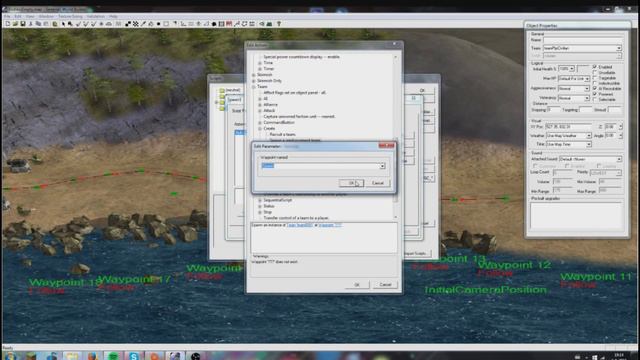640x360 pixels.
Task: Click the black circle toolbar icon
Action: tap(158, 24)
